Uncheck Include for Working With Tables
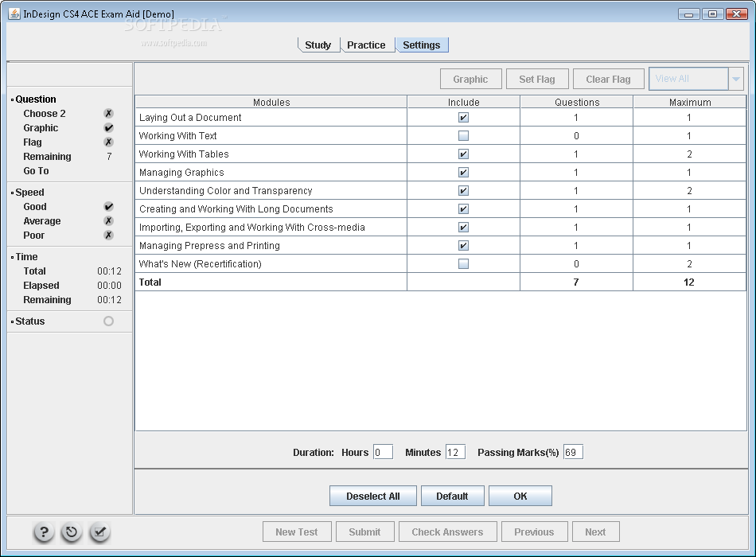The width and height of the screenshot is (756, 557). pos(463,154)
